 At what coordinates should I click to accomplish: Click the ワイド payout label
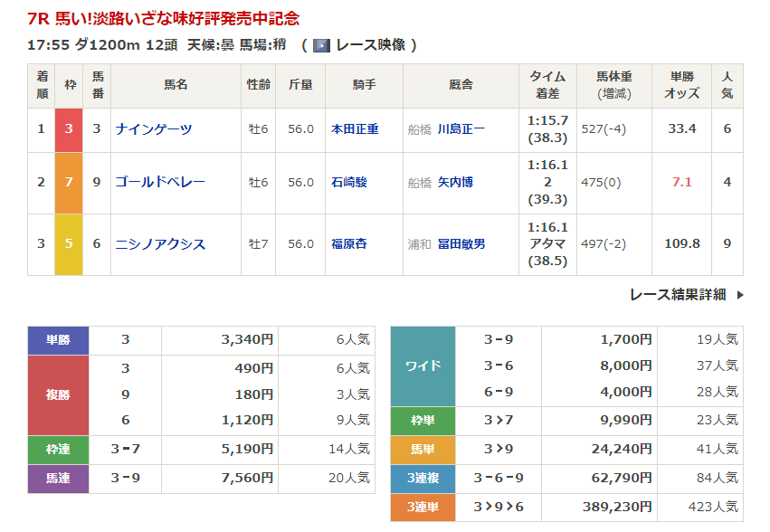(x=423, y=366)
